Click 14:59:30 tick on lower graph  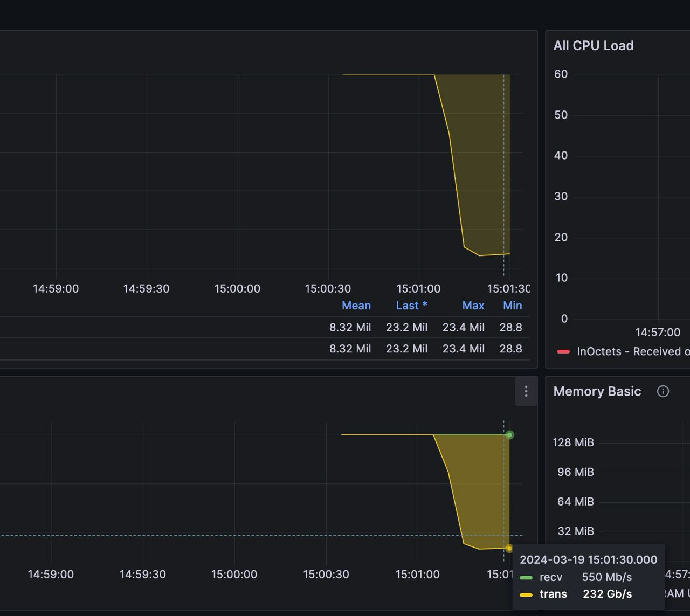pyautogui.click(x=143, y=575)
